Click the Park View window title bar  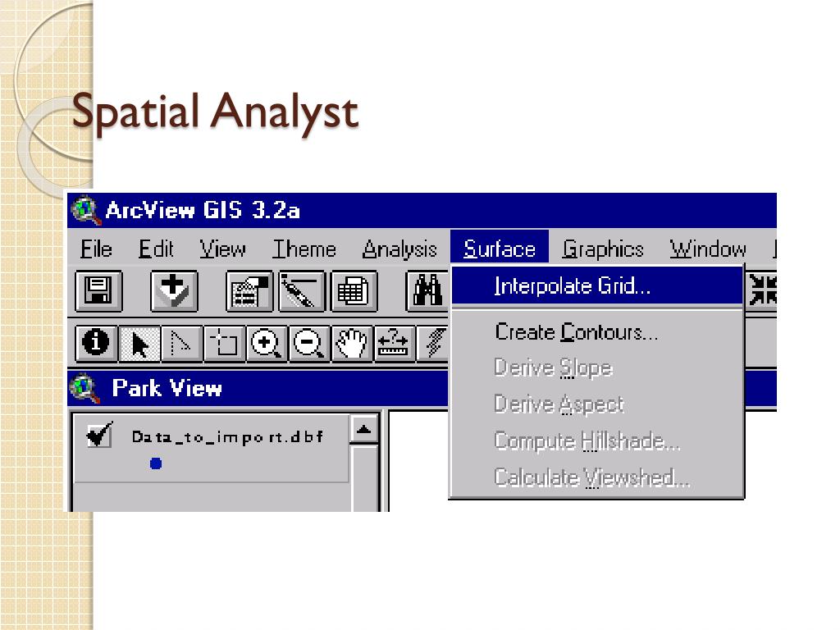coord(258,388)
